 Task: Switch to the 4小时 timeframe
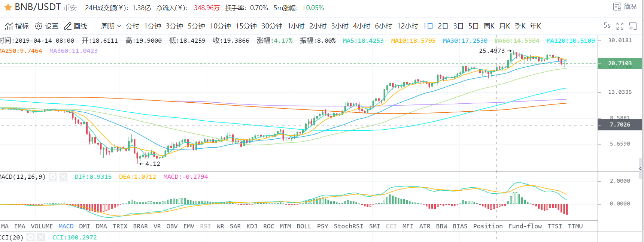click(x=361, y=26)
